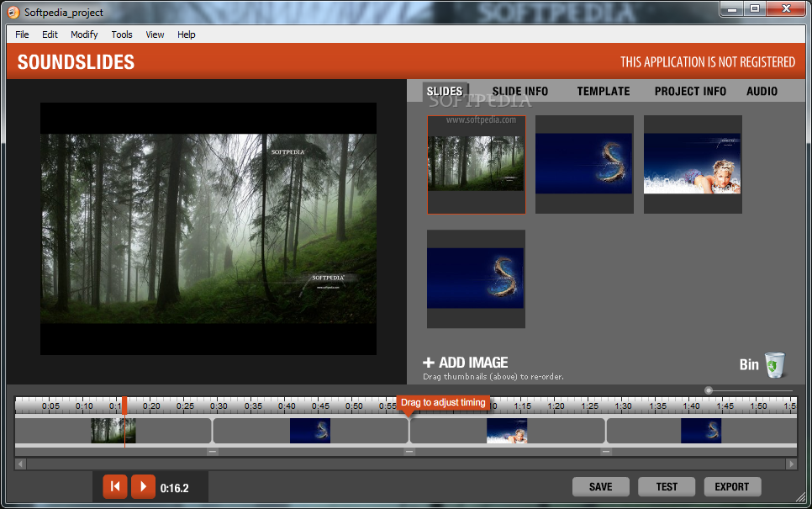The width and height of the screenshot is (812, 509).
Task: Click the orange playhead marker on the timeline
Action: (x=124, y=406)
